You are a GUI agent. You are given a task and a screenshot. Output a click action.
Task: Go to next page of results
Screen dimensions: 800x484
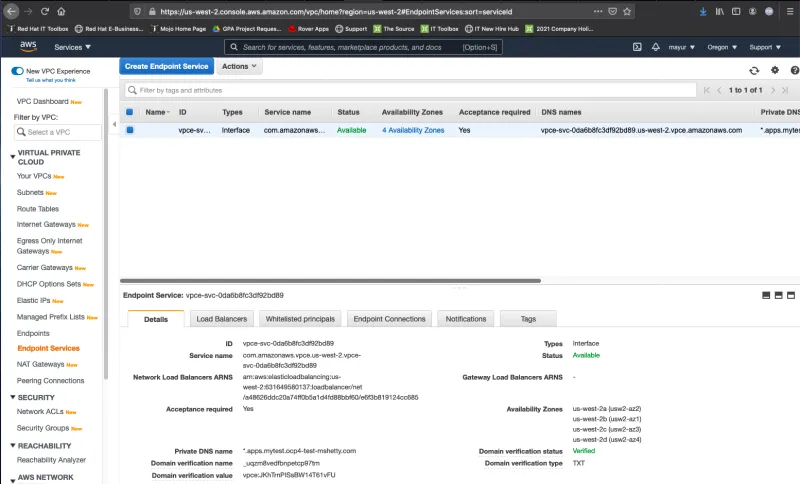(773, 90)
